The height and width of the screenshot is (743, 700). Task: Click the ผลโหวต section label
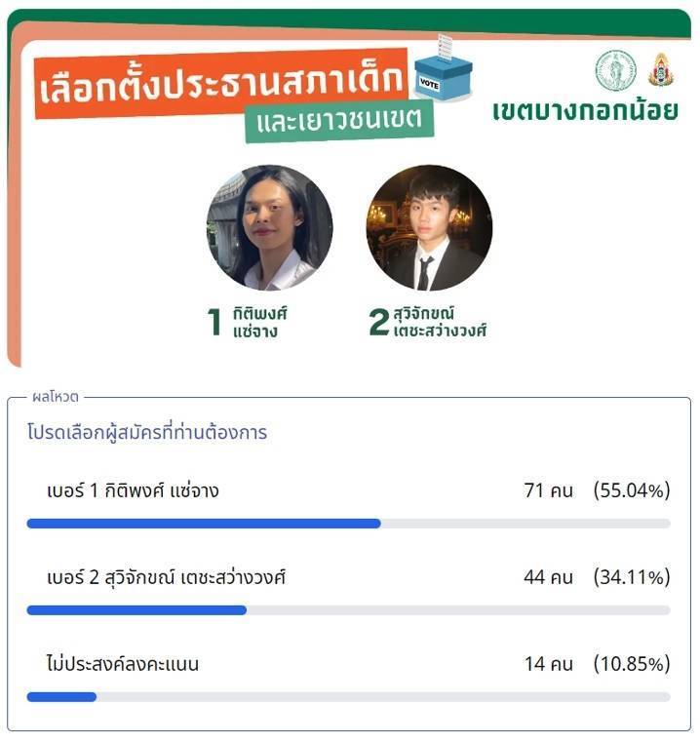tap(56, 397)
